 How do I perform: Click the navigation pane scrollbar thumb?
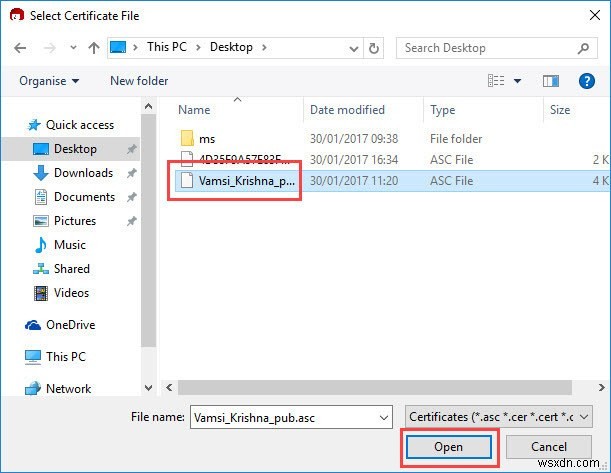pos(148,231)
